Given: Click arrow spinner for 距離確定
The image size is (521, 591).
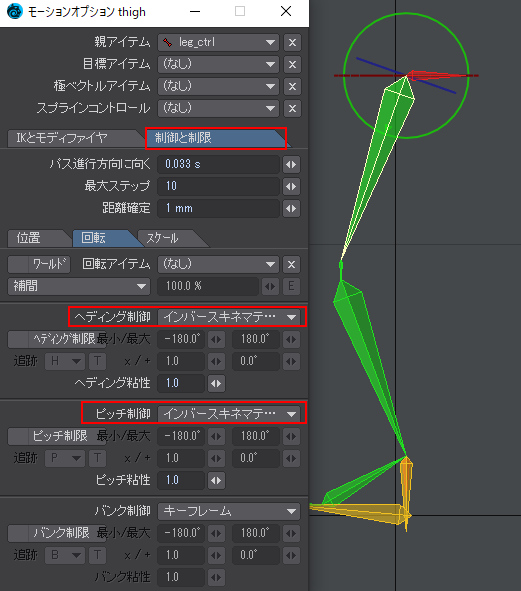Looking at the screenshot, I should pyautogui.click(x=291, y=208).
